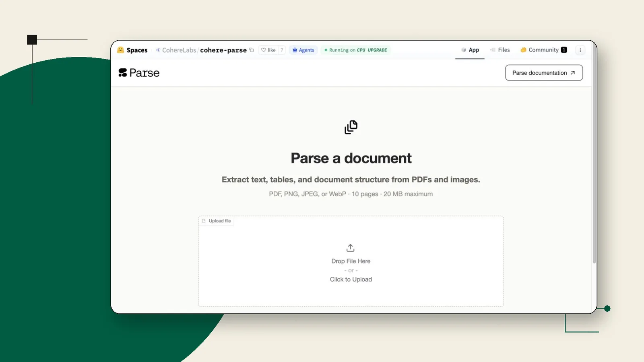Screen dimensions: 644x362
Task: Click the 'Click to Upload' text
Action: pyautogui.click(x=351, y=279)
